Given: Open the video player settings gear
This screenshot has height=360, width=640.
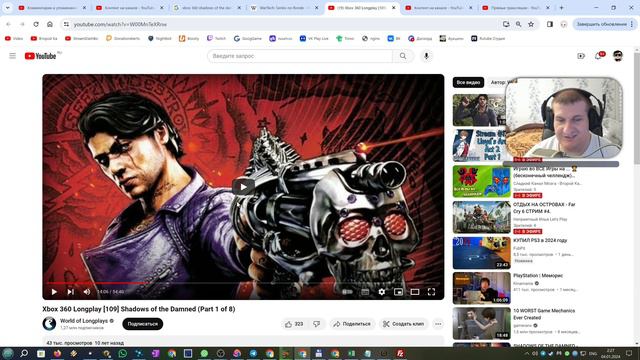Looking at the screenshot, I should point(382,292).
